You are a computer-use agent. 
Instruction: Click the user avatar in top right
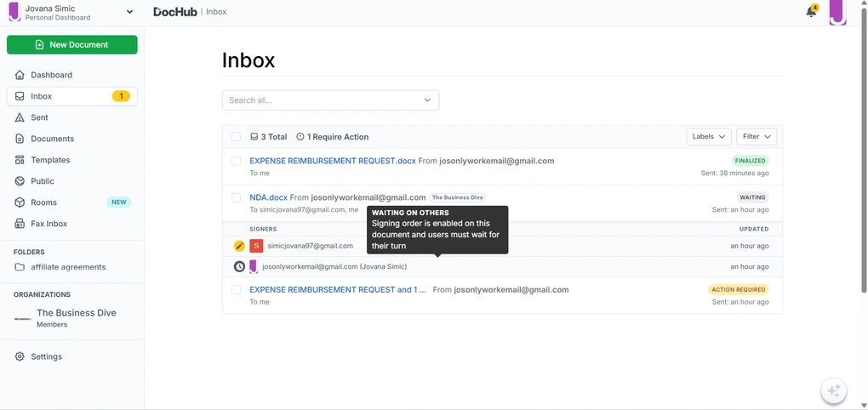[837, 12]
